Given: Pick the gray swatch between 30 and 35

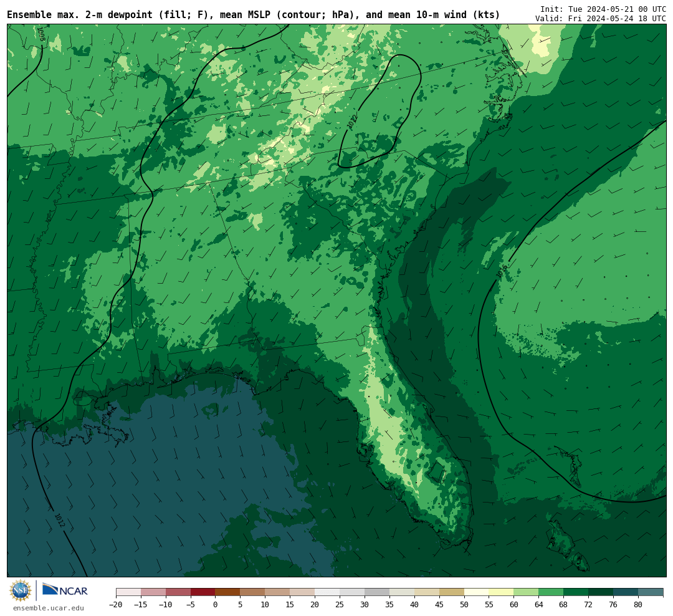Looking at the screenshot, I should (377, 592).
